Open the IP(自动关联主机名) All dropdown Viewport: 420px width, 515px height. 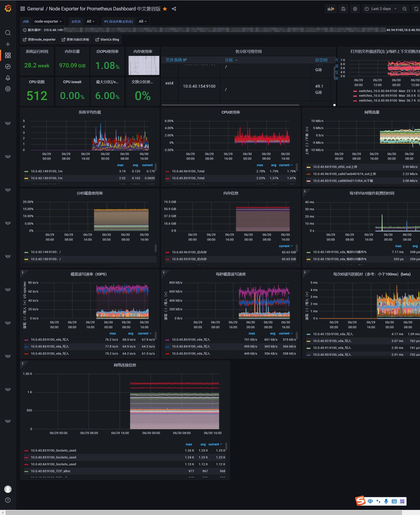(x=143, y=21)
